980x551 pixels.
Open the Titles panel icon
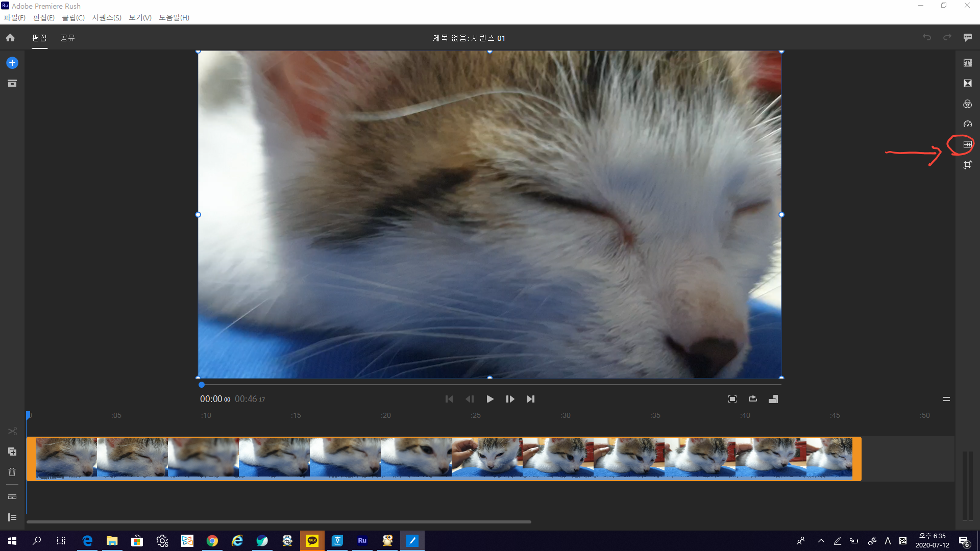coord(967,63)
